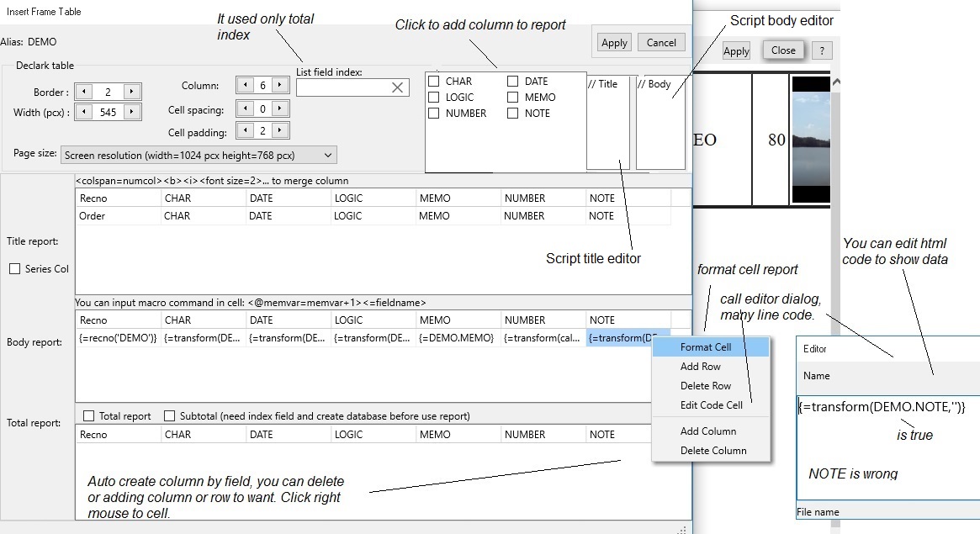Enable the MEMO field checkbox

(512, 97)
